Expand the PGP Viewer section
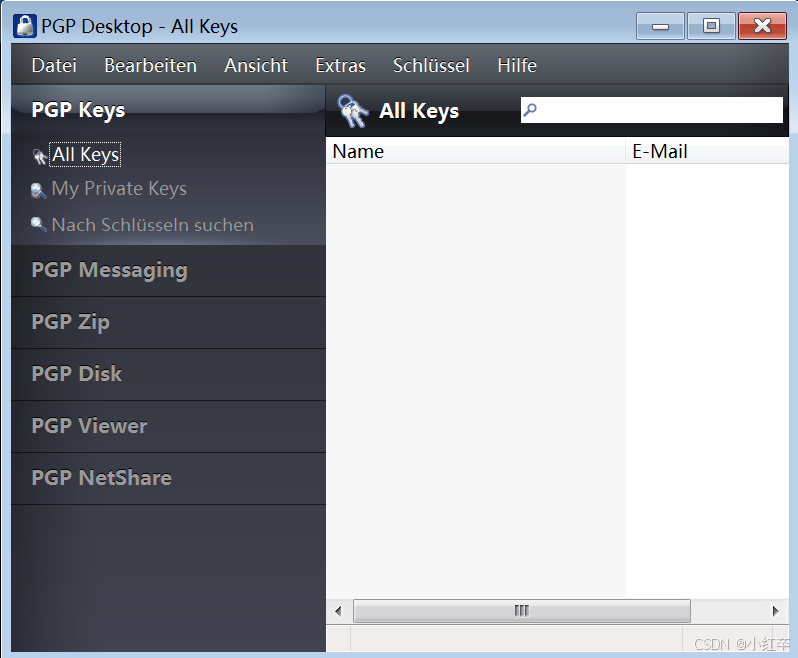 point(168,426)
